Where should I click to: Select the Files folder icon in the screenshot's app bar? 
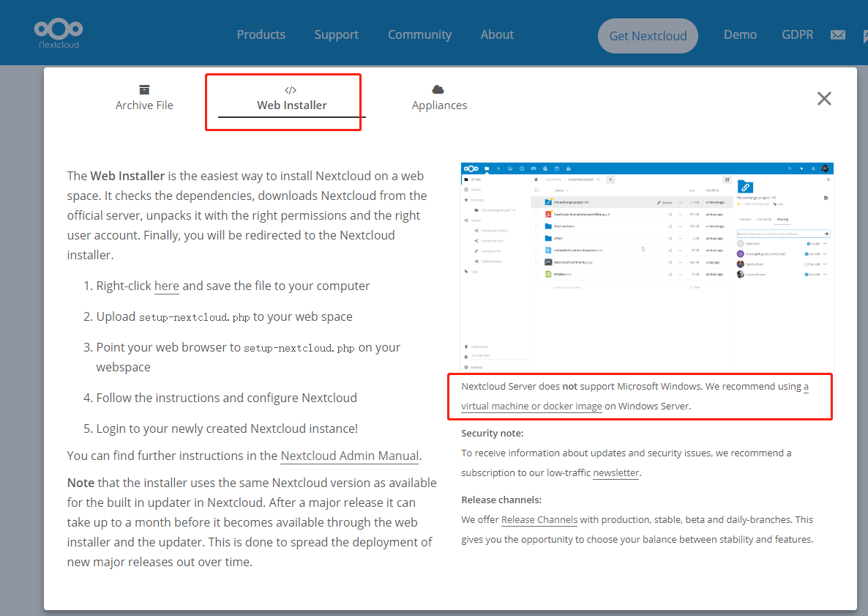point(487,168)
